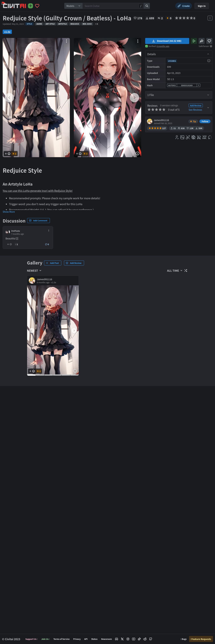This screenshot has width=215, height=644.
Task: Click the STYLE tag
Action: pyautogui.click(x=29, y=24)
